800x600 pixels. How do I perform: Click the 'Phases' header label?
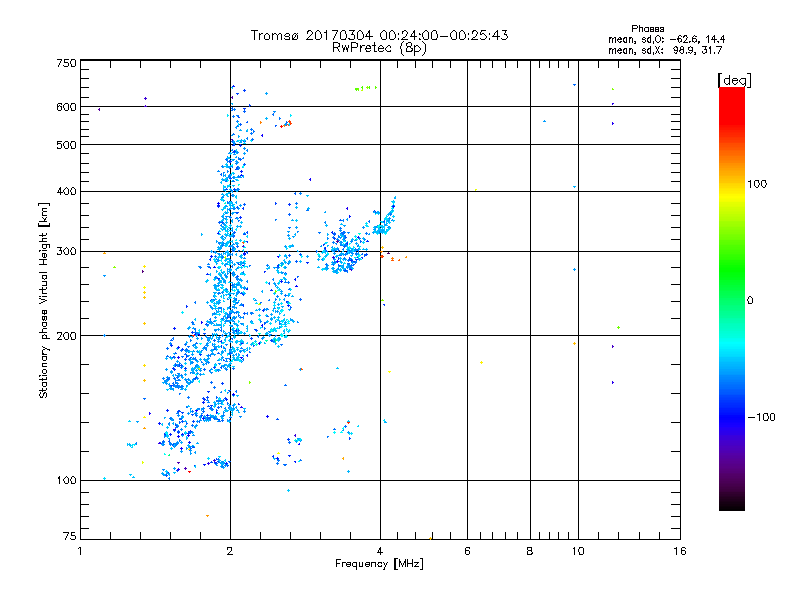pyautogui.click(x=647, y=29)
